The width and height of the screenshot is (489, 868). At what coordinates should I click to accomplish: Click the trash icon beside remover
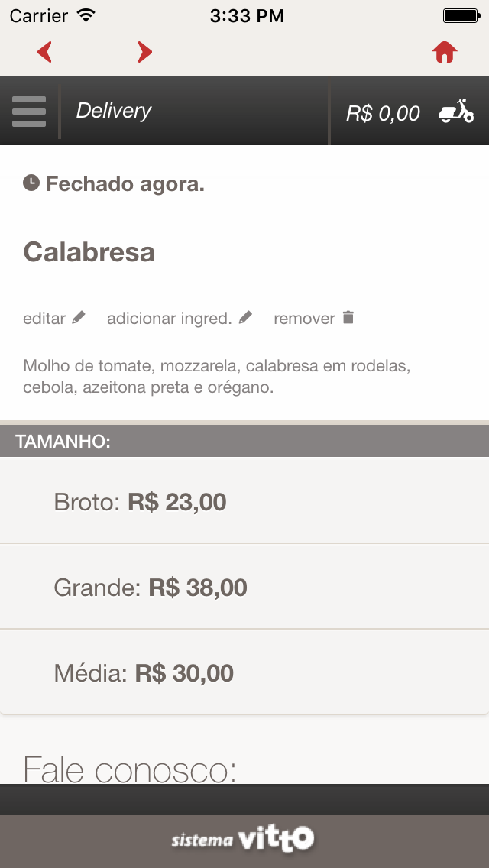pos(348,316)
